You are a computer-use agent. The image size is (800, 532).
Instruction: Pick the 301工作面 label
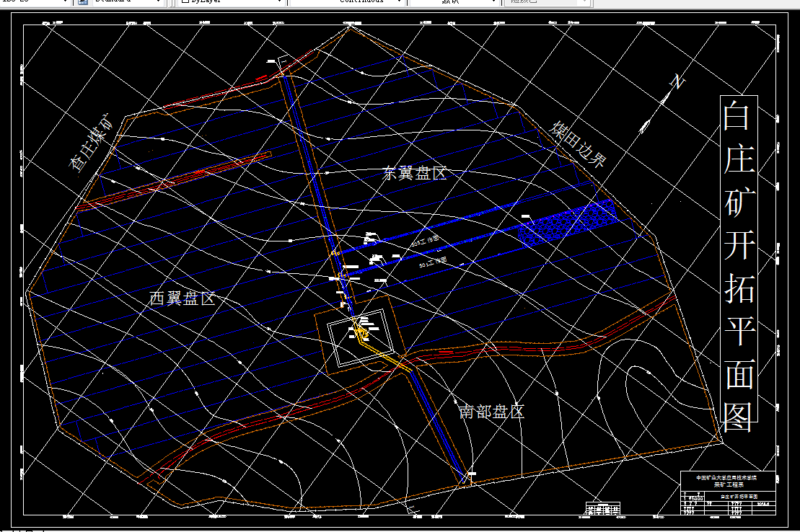pos(433,262)
